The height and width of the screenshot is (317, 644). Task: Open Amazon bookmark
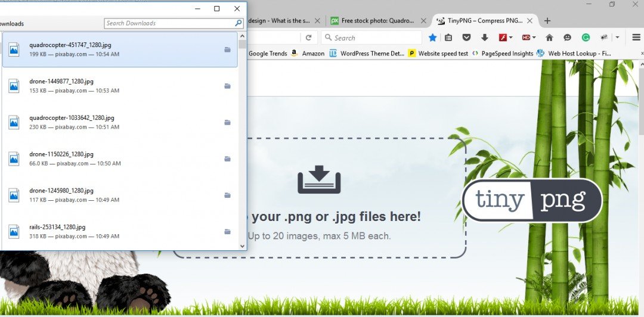308,54
